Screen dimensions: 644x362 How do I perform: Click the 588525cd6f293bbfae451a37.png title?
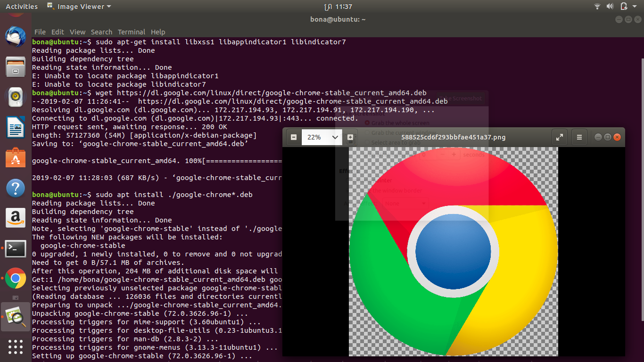[453, 137]
